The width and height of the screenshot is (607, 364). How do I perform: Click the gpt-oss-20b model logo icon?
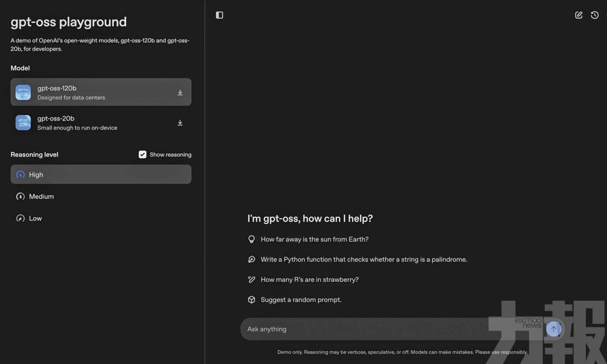[x=23, y=122]
